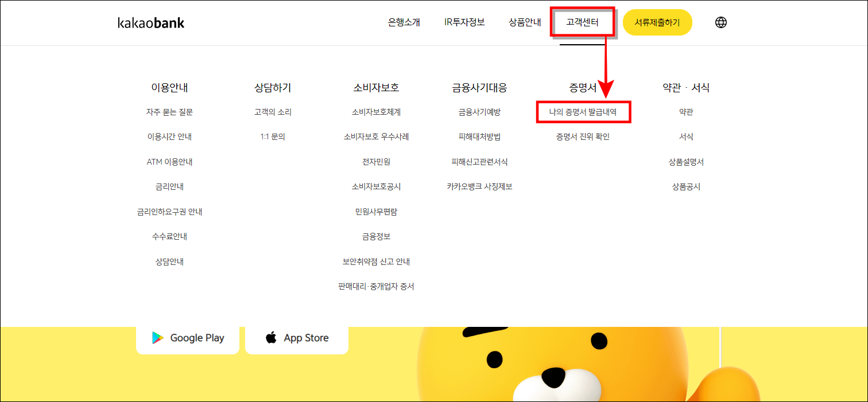The height and width of the screenshot is (402, 868).
Task: Open 민원사무편람 link
Action: coord(376,212)
